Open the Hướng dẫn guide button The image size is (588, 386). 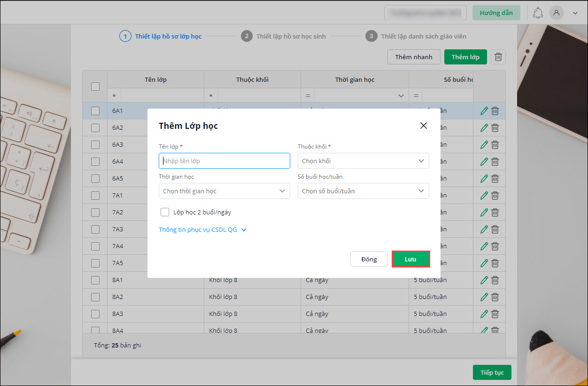pos(496,13)
